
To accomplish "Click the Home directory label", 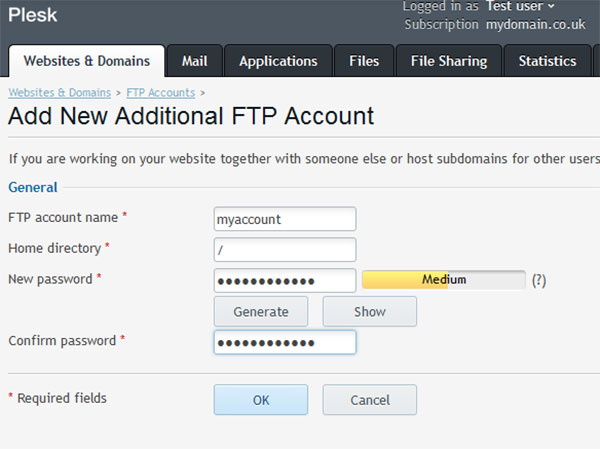I will pyautogui.click(x=55, y=248).
